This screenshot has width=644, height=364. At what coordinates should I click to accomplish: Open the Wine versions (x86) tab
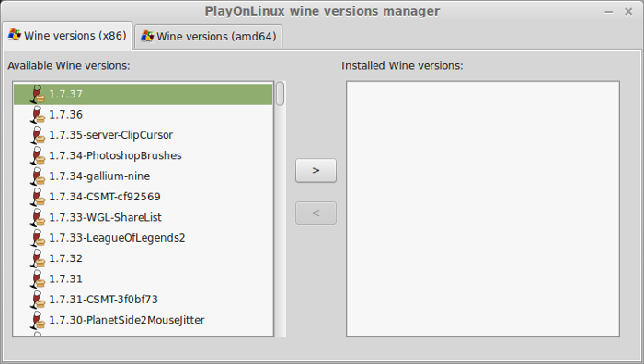(67, 35)
